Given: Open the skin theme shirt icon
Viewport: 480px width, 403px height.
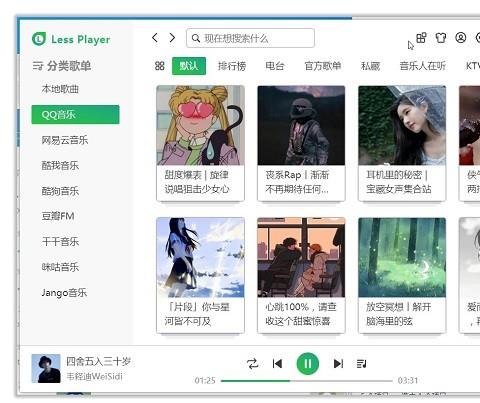Looking at the screenshot, I should point(441,38).
